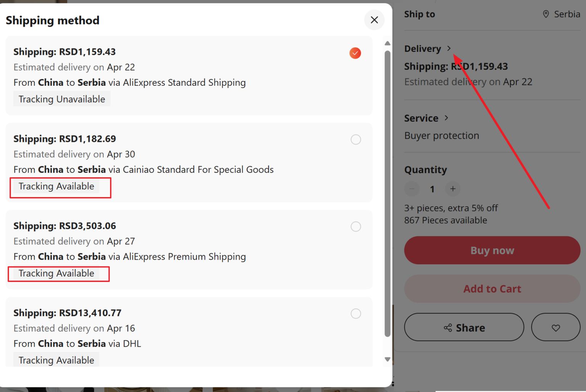The width and height of the screenshot is (586, 392).
Task: Click the RSD3,503.06 shipping option card
Action: 189,249
